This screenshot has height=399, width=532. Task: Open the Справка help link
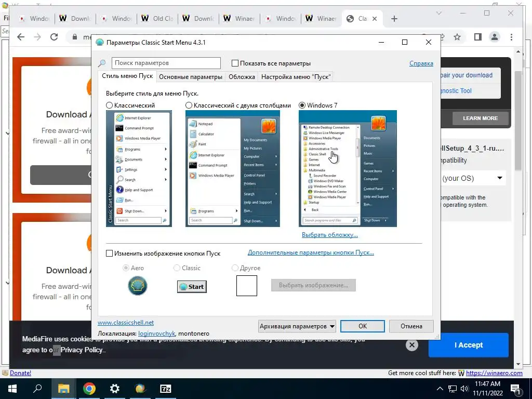click(421, 63)
